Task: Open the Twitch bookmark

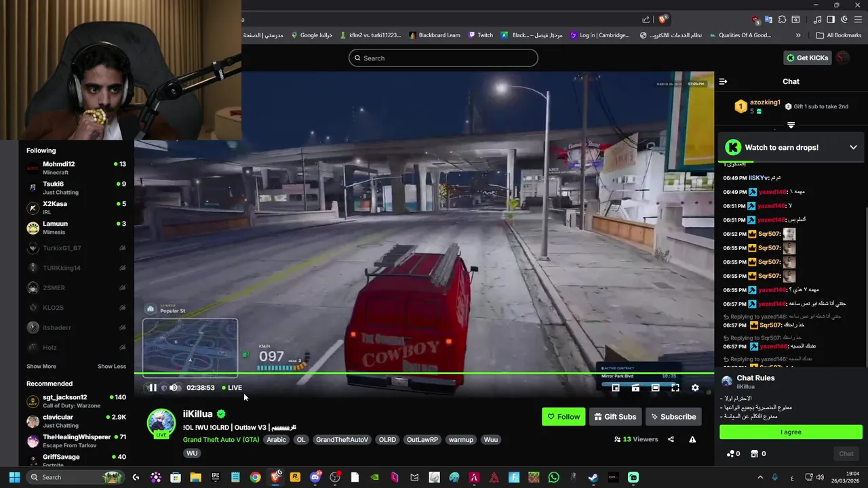Action: pyautogui.click(x=481, y=35)
